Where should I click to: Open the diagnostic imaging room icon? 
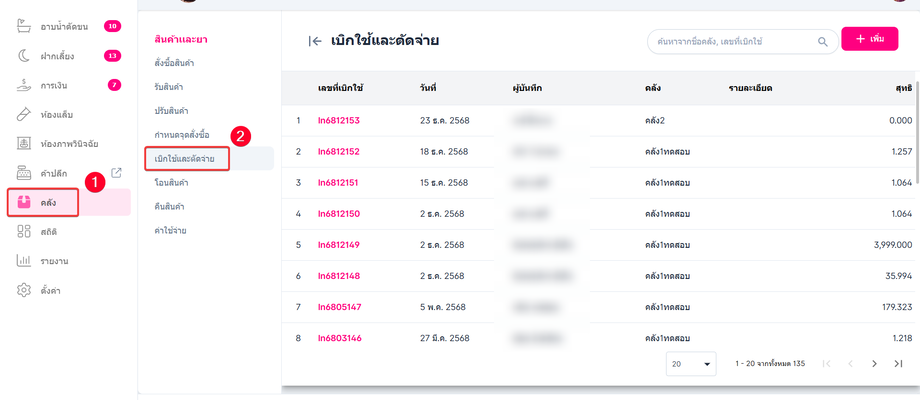24,143
